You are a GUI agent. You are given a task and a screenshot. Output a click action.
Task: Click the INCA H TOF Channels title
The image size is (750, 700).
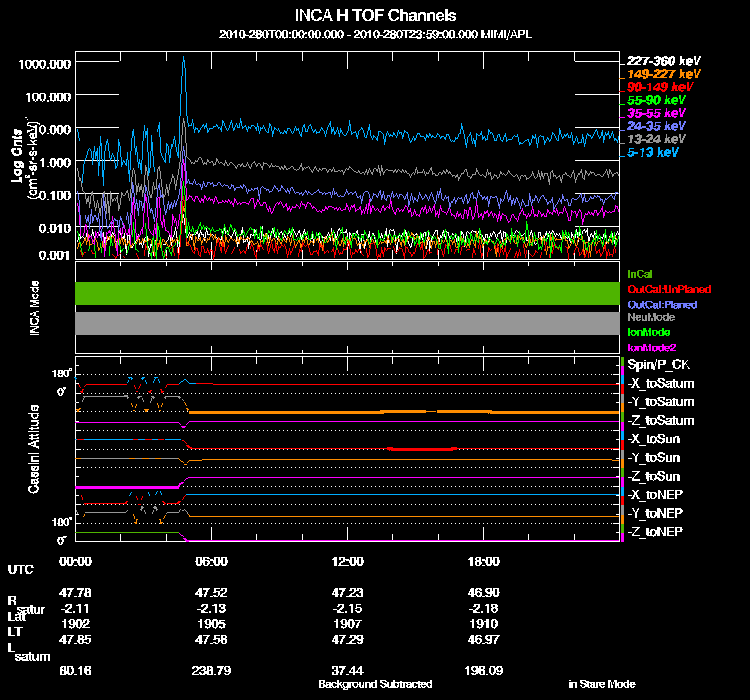(376, 16)
